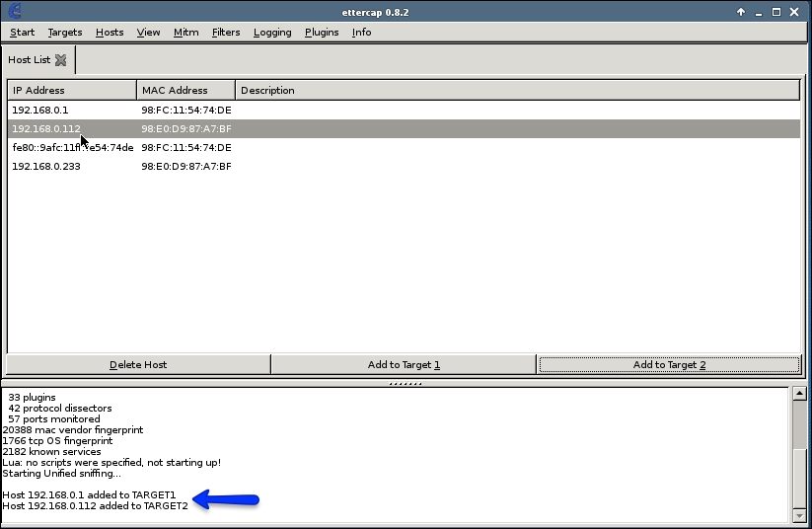Open the Plugins menu

(x=322, y=33)
